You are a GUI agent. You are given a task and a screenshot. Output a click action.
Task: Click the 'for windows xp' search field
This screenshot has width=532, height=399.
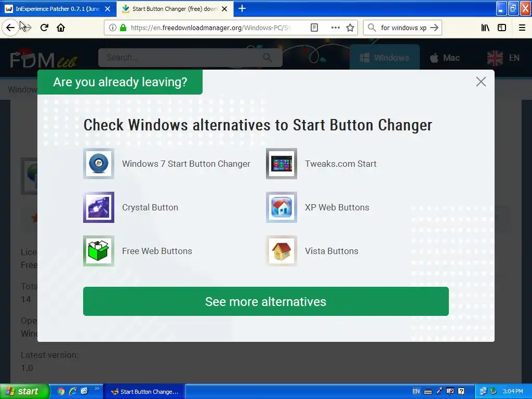tap(403, 28)
